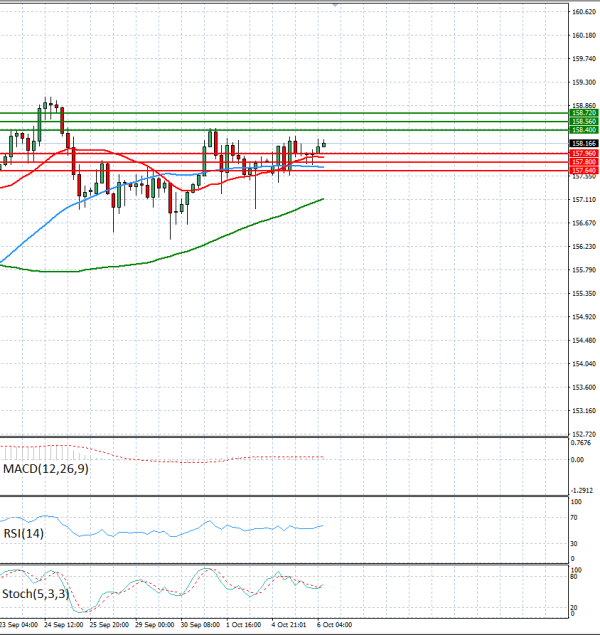Click the 152.720 price axis value
Screen dimensions: 600x635
tap(584, 434)
